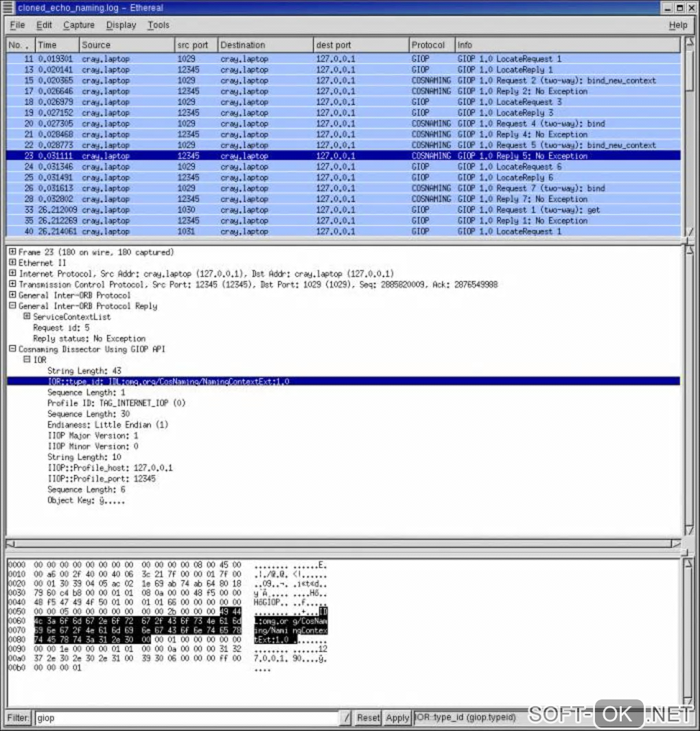Expand the Internet Protocol tree node
Viewport: 700px width, 731px height.
12,273
